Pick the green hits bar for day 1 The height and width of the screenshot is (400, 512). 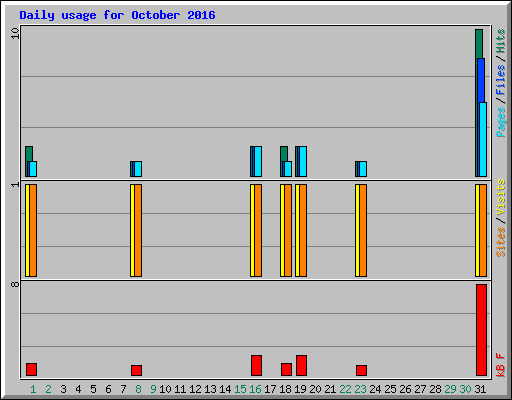[x=29, y=153]
